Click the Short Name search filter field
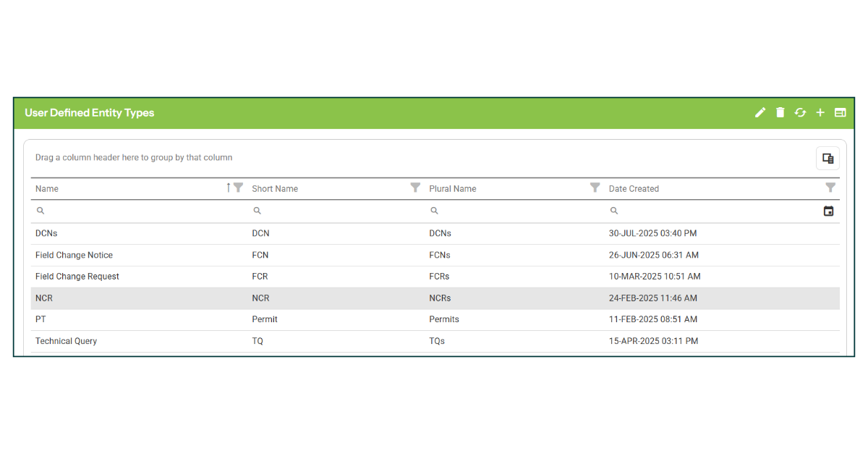Screen dimensions: 868x454 point(336,211)
